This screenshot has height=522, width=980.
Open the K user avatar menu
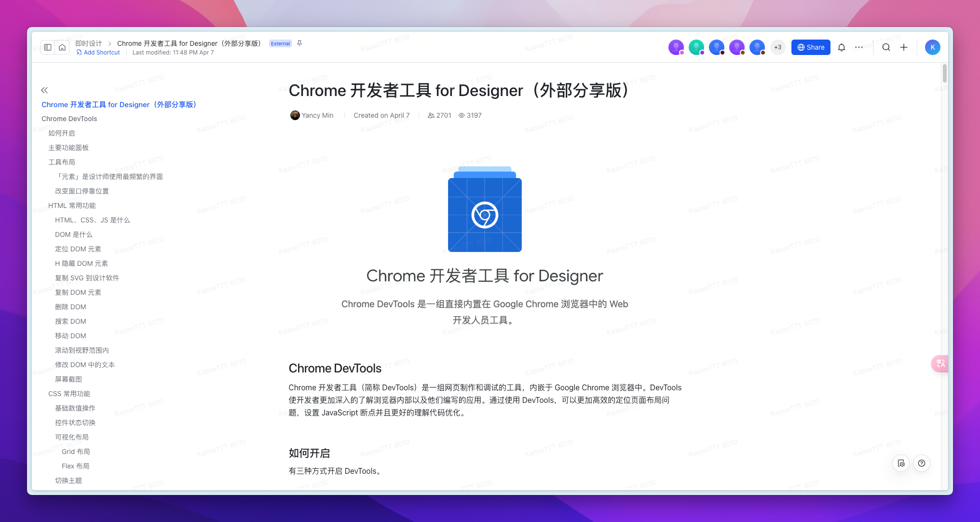(932, 47)
